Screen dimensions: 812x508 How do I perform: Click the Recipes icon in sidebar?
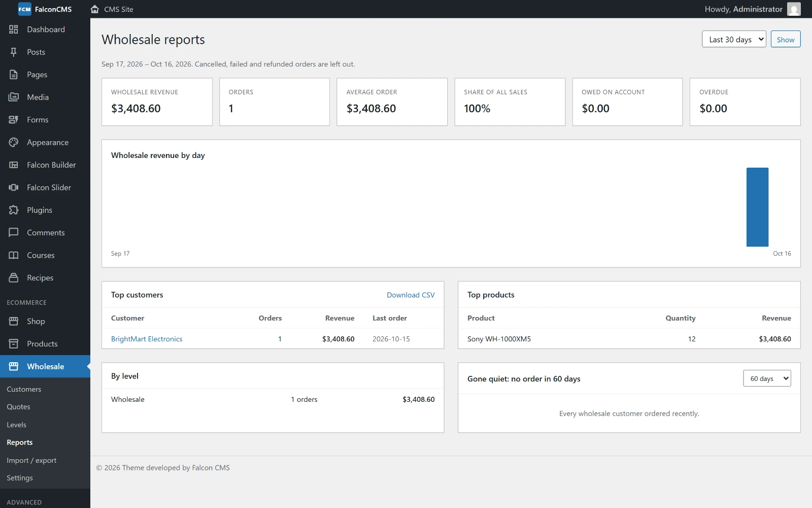[x=14, y=278]
